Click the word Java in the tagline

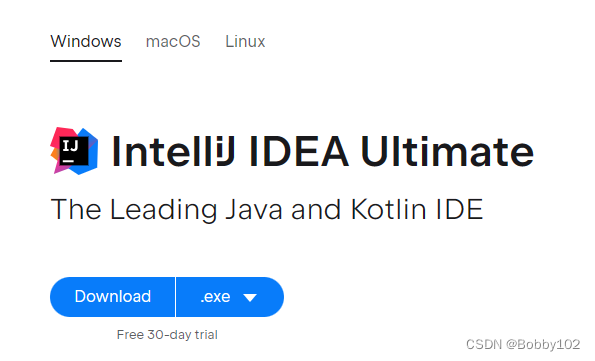[x=253, y=209]
